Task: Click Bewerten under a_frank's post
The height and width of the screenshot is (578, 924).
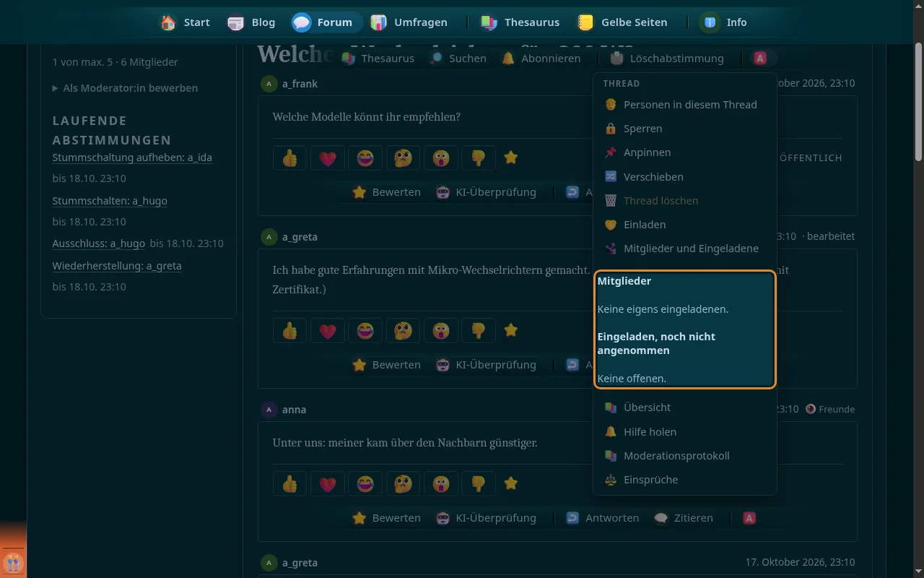Action: point(386,192)
